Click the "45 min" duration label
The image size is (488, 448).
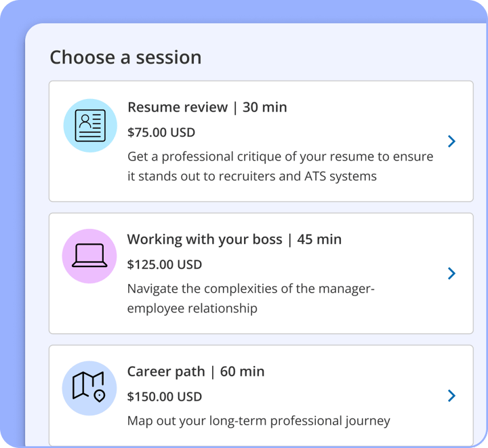(319, 239)
